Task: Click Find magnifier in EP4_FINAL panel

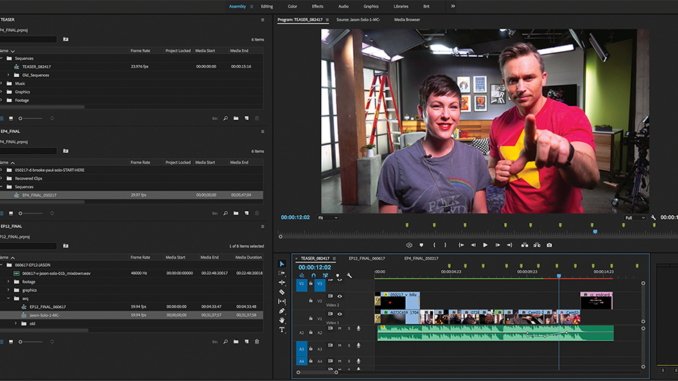Action: coord(225,213)
